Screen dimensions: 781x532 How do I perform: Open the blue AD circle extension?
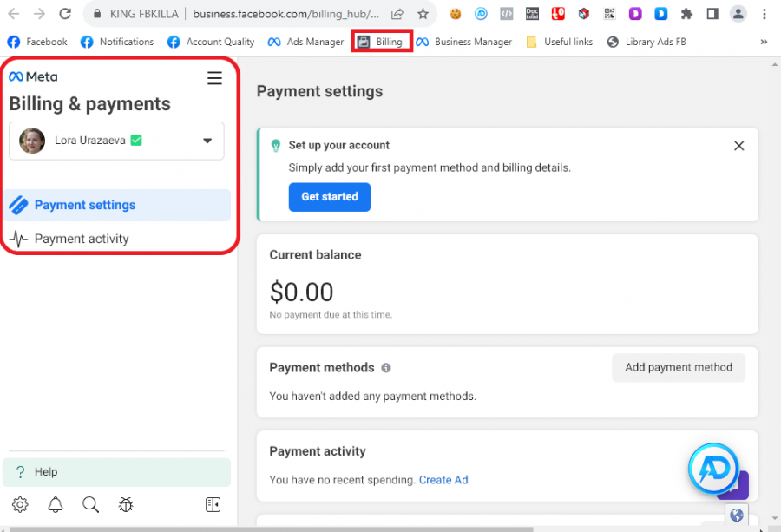click(481, 13)
